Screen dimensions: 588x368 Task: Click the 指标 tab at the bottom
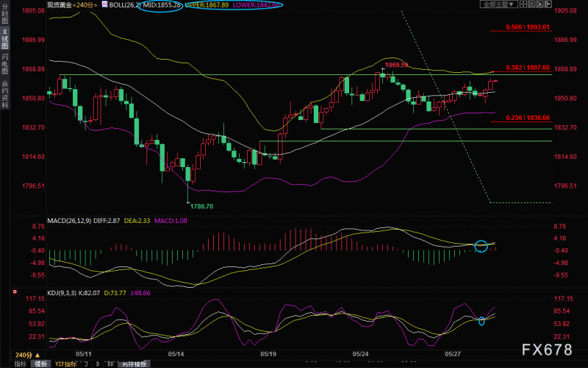(21, 364)
